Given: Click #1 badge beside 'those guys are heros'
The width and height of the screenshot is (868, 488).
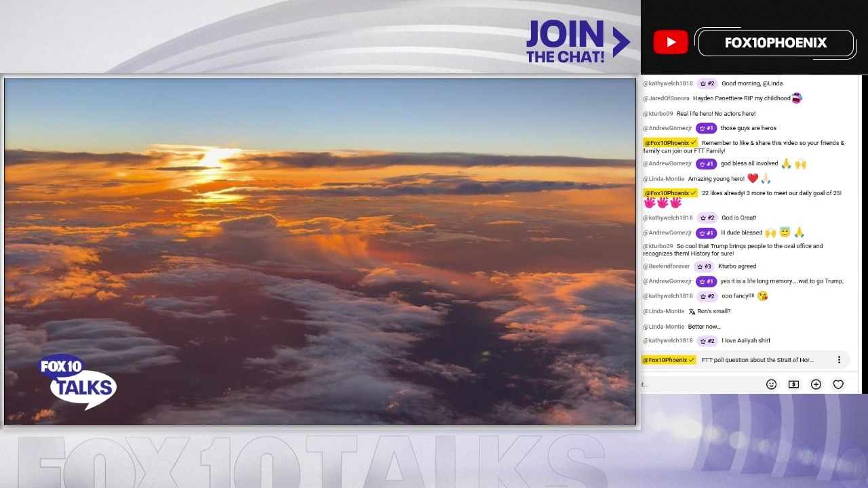Looking at the screenshot, I should coord(706,128).
